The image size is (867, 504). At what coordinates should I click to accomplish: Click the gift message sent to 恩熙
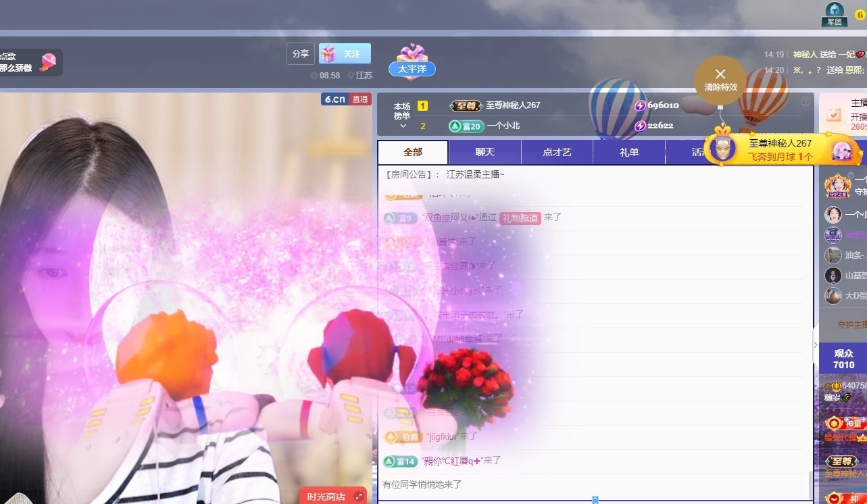829,70
